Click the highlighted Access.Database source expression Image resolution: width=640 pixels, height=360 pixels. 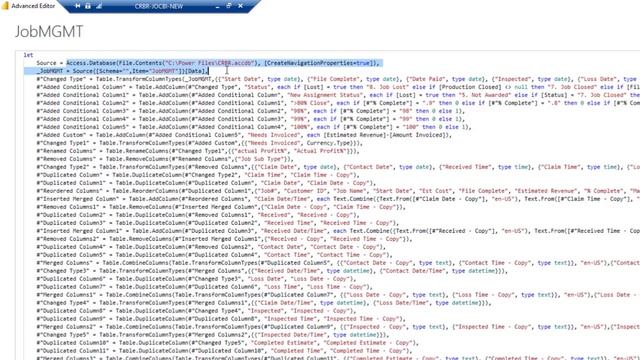pos(224,63)
